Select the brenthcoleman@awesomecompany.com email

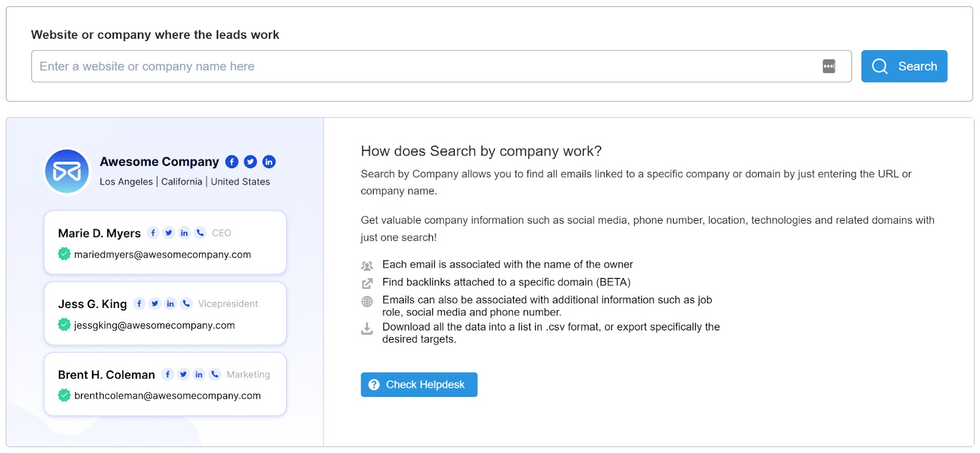[x=167, y=395]
